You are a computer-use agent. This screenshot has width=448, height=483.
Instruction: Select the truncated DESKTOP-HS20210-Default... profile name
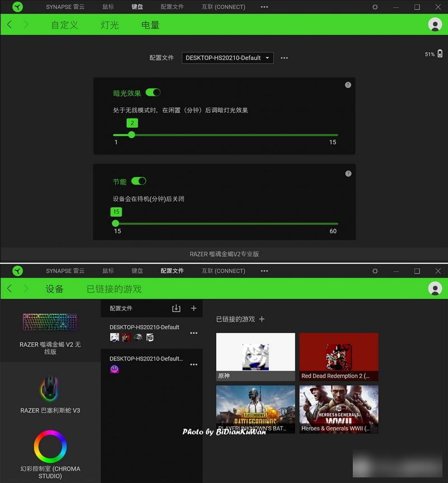click(x=146, y=359)
